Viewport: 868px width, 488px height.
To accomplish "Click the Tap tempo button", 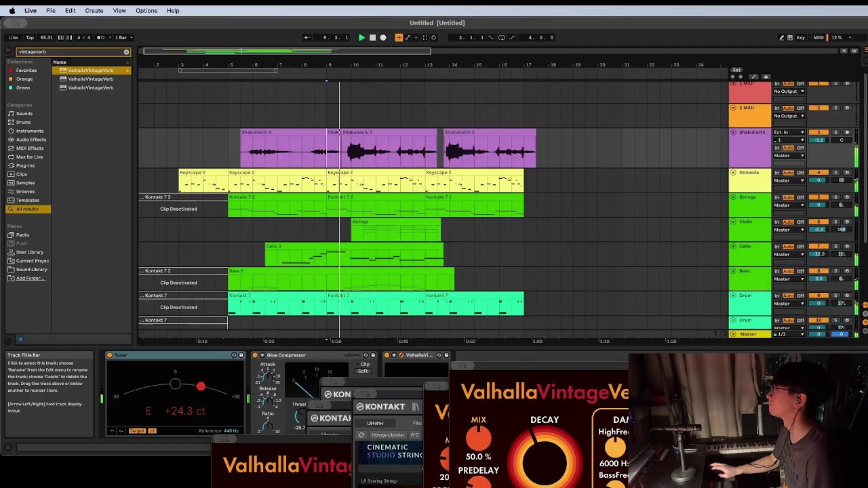I will coord(30,37).
